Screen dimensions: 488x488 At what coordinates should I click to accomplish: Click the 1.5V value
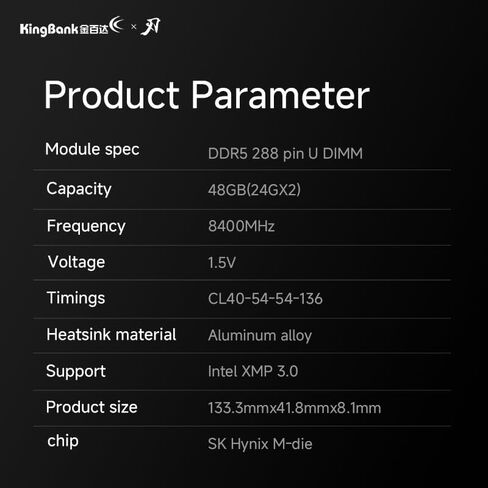[222, 263]
